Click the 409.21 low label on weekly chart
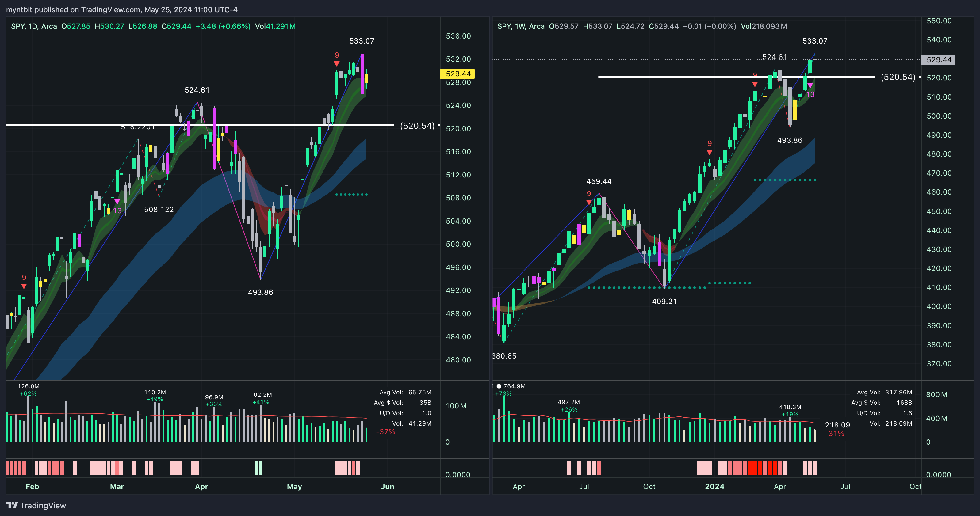980x516 pixels. (x=664, y=302)
